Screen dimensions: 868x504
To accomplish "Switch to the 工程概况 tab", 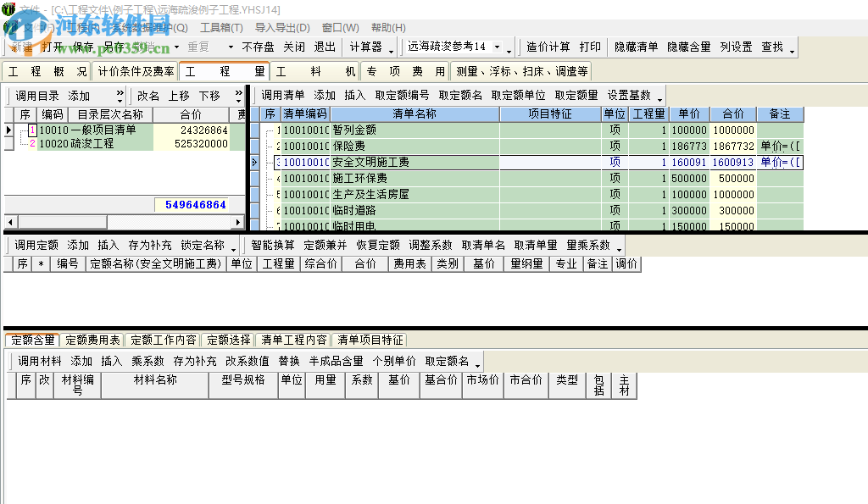I will (x=47, y=71).
